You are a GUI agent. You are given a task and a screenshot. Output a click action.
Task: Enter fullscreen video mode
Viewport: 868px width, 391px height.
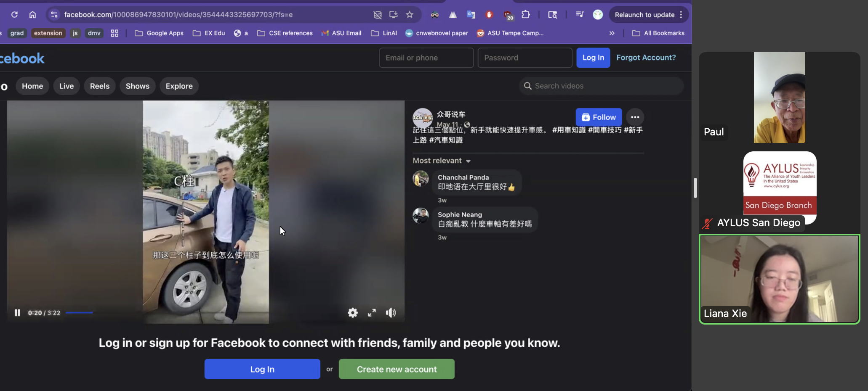pyautogui.click(x=372, y=313)
